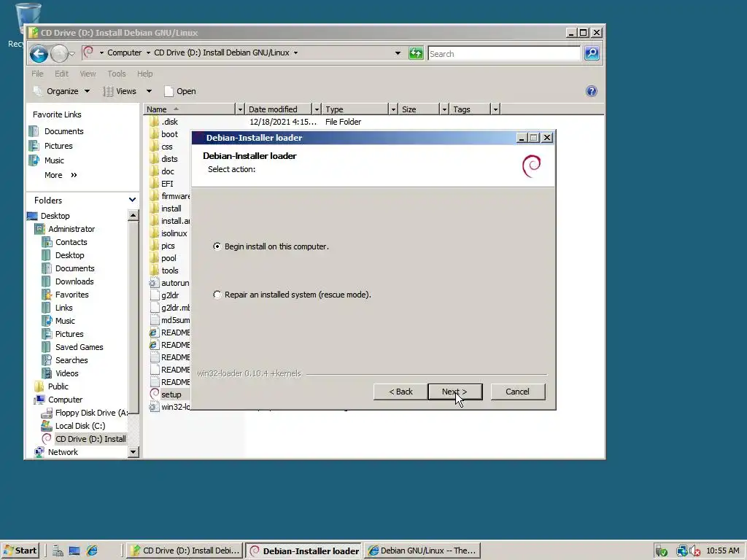
Task: Select the EFI folder icon
Action: coord(154,183)
